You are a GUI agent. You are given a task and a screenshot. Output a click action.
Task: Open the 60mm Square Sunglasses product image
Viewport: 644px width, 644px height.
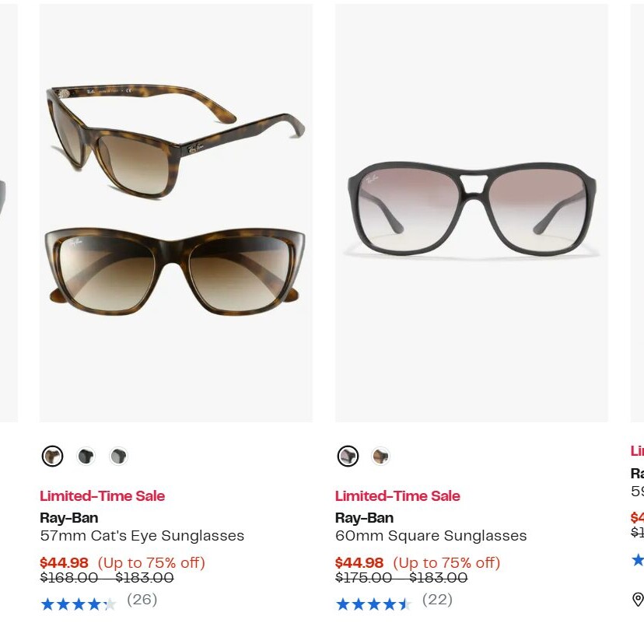471,213
